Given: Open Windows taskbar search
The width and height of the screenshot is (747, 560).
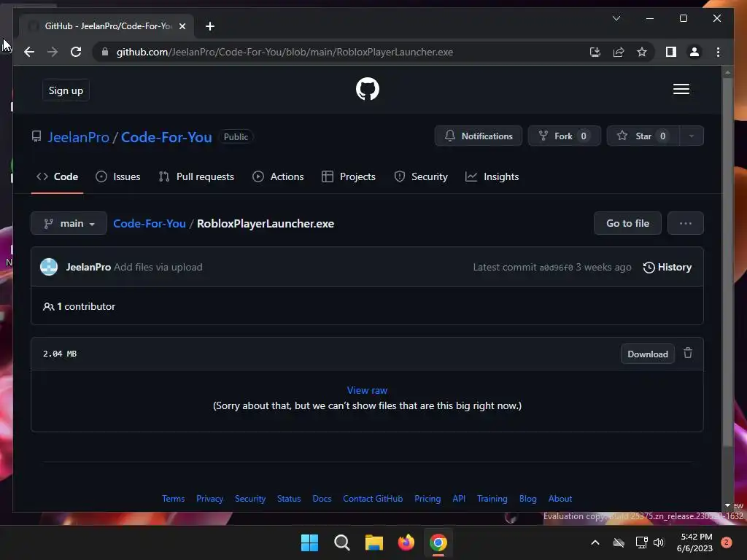Looking at the screenshot, I should pyautogui.click(x=341, y=542).
